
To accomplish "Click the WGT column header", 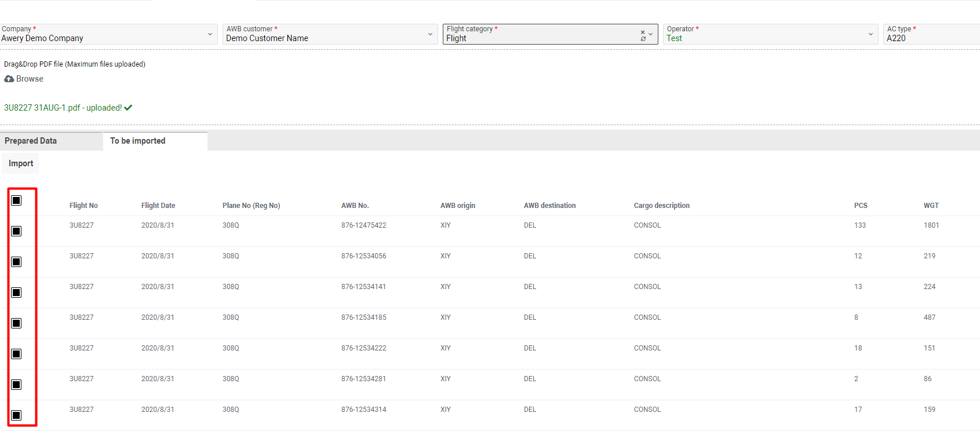I will [931, 206].
